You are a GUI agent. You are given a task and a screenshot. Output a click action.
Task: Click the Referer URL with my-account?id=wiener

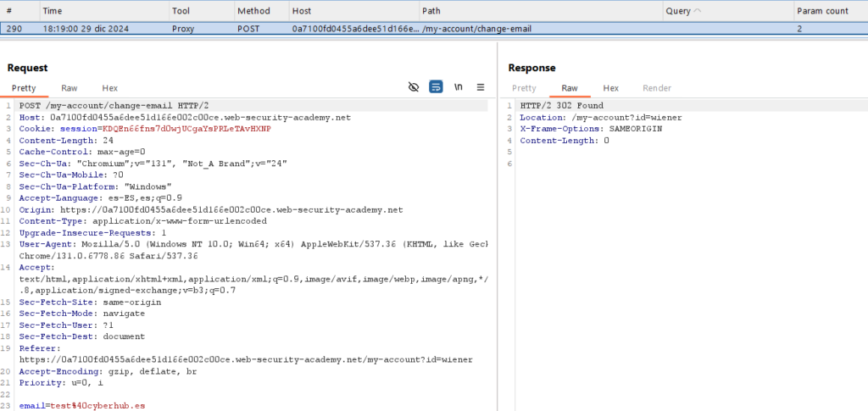[246, 359]
